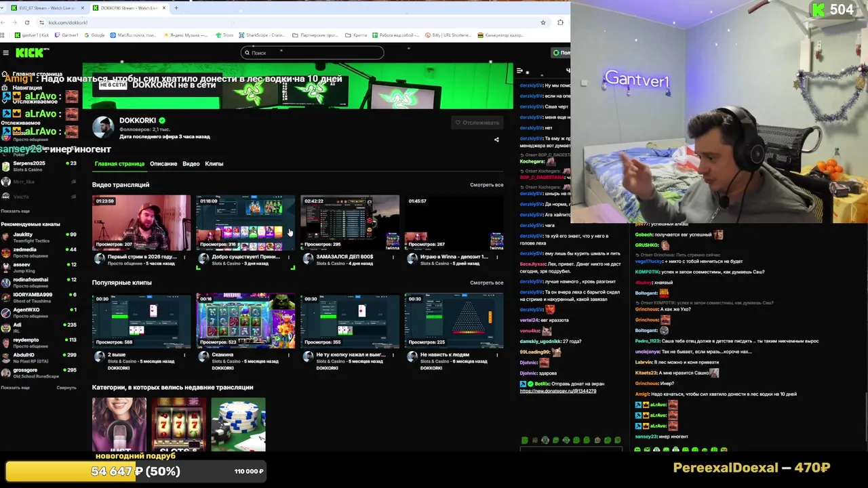Open the SharkScope bookmark

tap(261, 35)
